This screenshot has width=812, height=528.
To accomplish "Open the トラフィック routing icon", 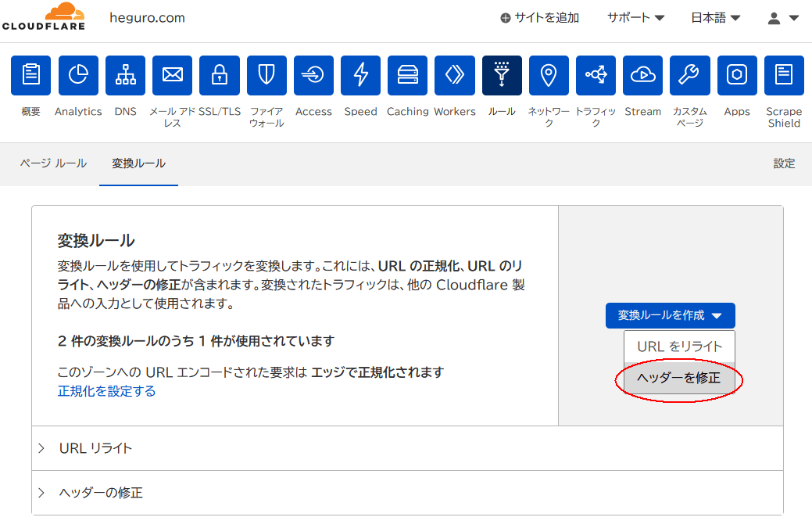I will 596,75.
